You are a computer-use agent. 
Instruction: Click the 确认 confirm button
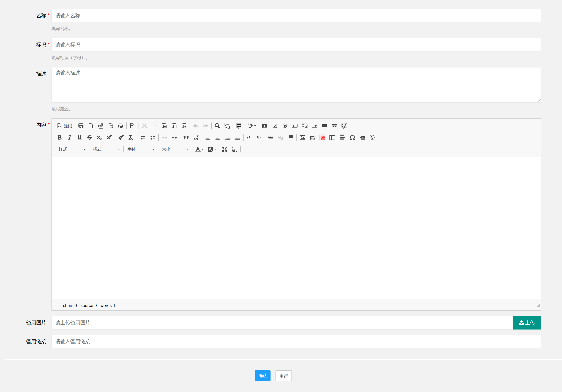point(262,376)
